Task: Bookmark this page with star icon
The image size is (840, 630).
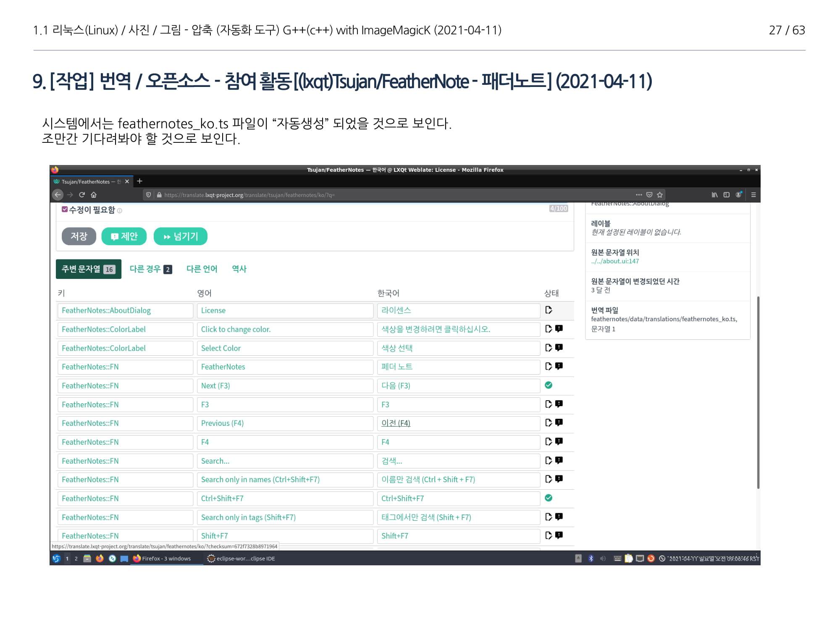Action: coord(660,195)
